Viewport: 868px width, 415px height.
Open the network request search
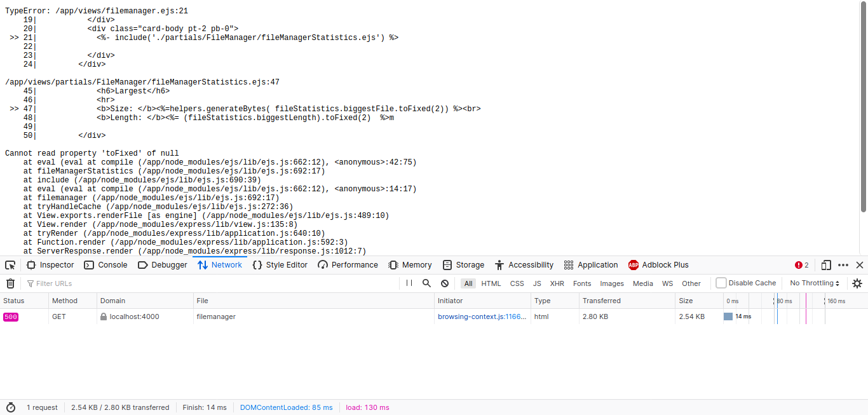pos(426,283)
